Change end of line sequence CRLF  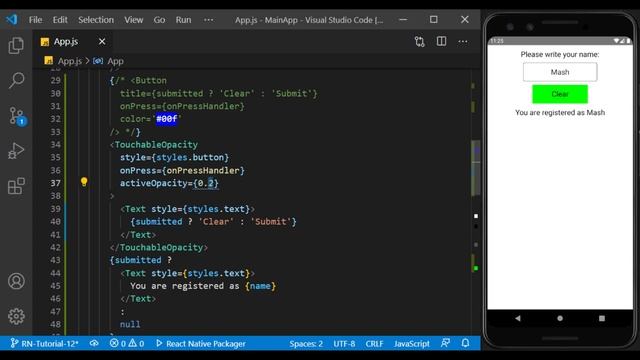[374, 344]
